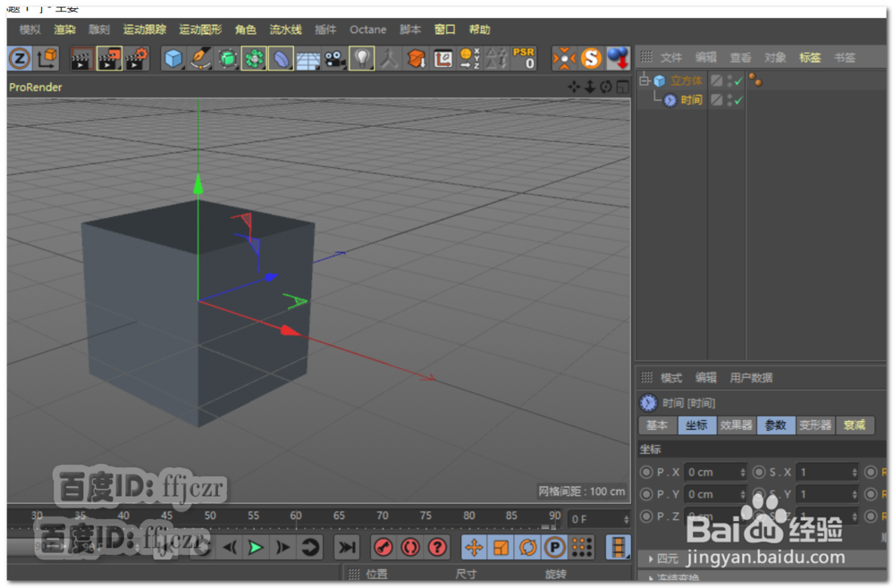Click Render to Picture Viewer icon
This screenshot has height=588, width=894.
pyautogui.click(x=109, y=58)
